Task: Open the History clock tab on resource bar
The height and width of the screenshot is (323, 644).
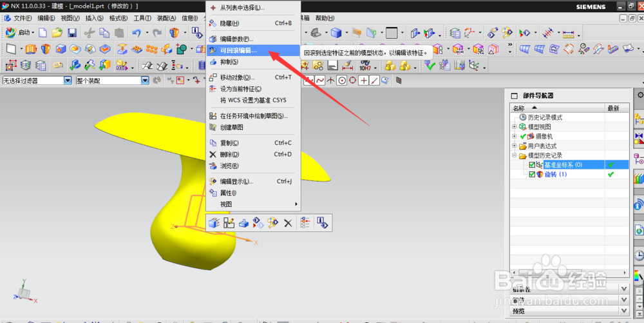Action: click(639, 255)
